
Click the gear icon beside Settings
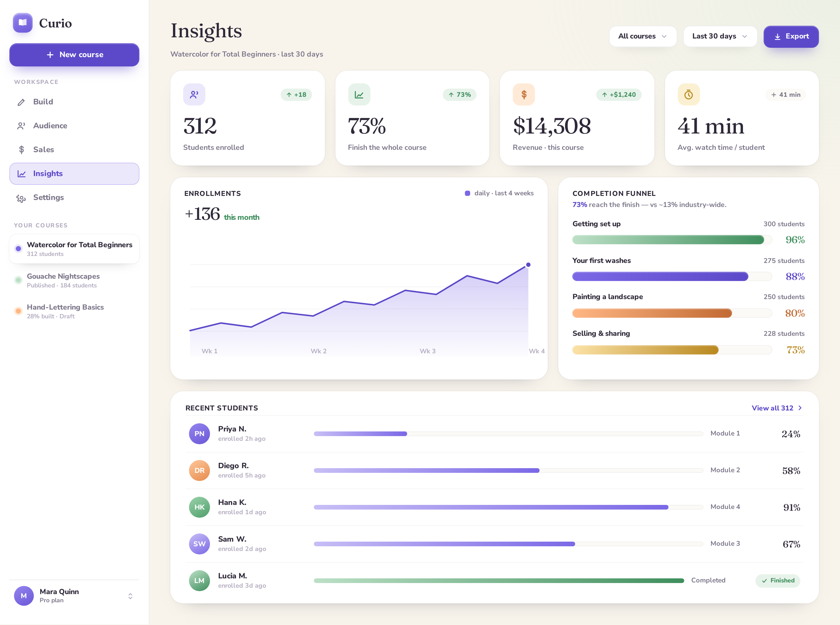coord(21,198)
